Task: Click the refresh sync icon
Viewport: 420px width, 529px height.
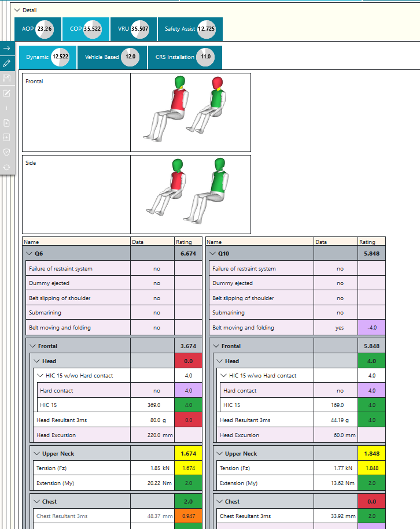Action: (7, 167)
